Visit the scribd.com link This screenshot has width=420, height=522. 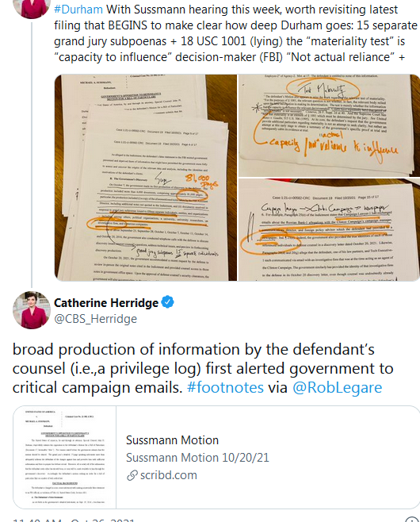pyautogui.click(x=168, y=475)
